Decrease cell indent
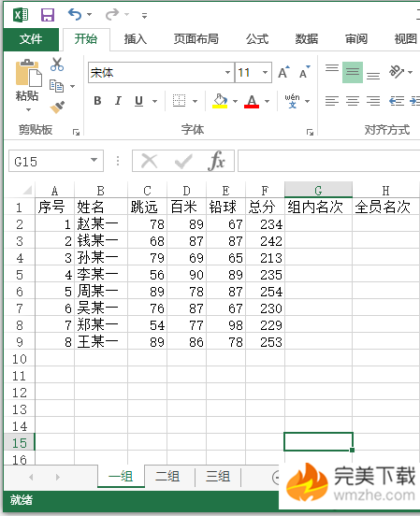The image size is (420, 516). (x=397, y=101)
